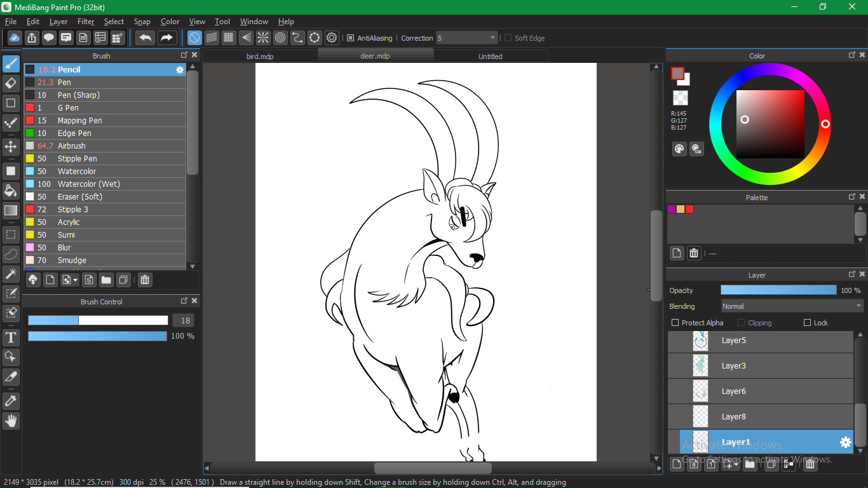Expand the Correction value dropdown
The width and height of the screenshot is (868, 488).
(492, 38)
